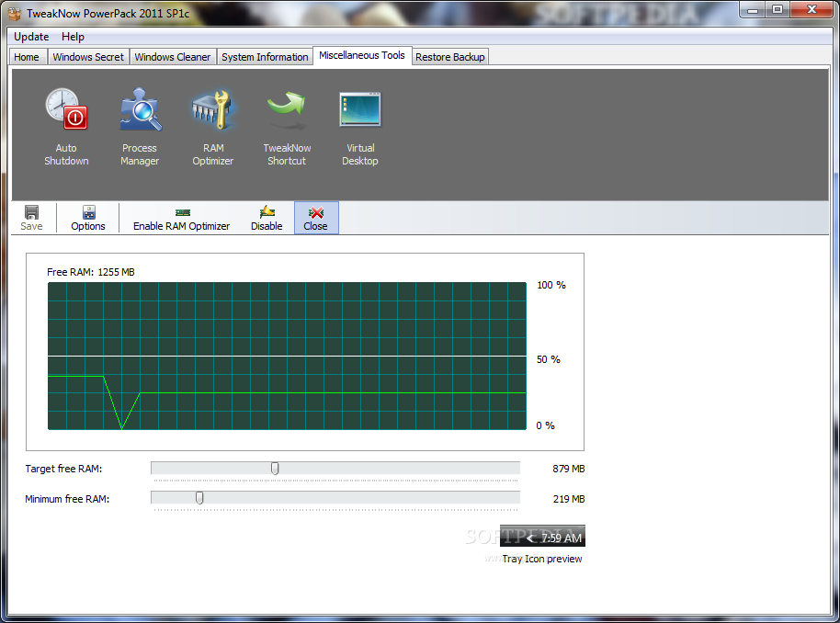Viewport: 840px width, 623px height.
Task: Click the '879 MB' target value
Action: (x=569, y=469)
